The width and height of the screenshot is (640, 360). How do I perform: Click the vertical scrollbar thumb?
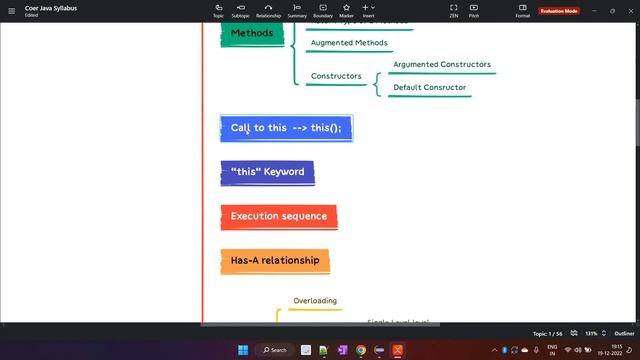coord(638,122)
